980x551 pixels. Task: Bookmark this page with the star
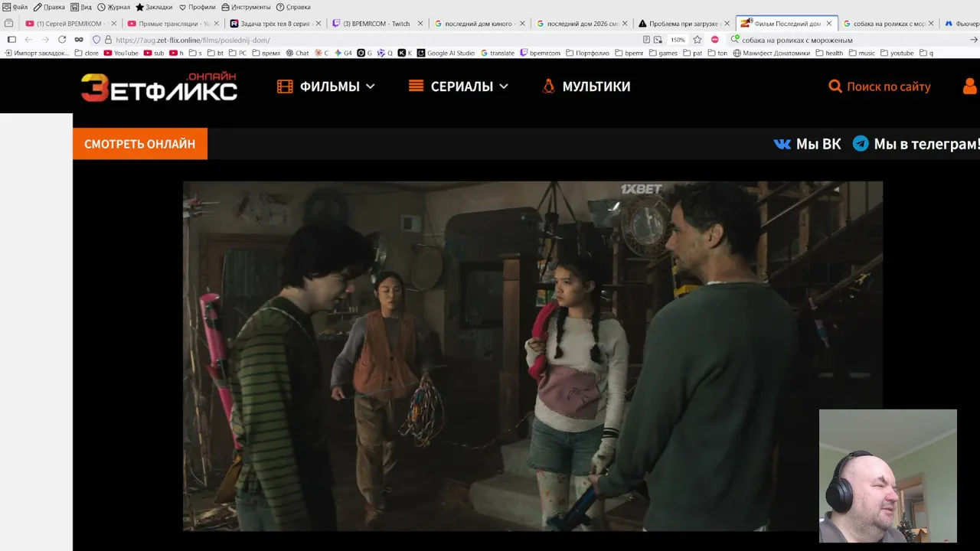697,40
